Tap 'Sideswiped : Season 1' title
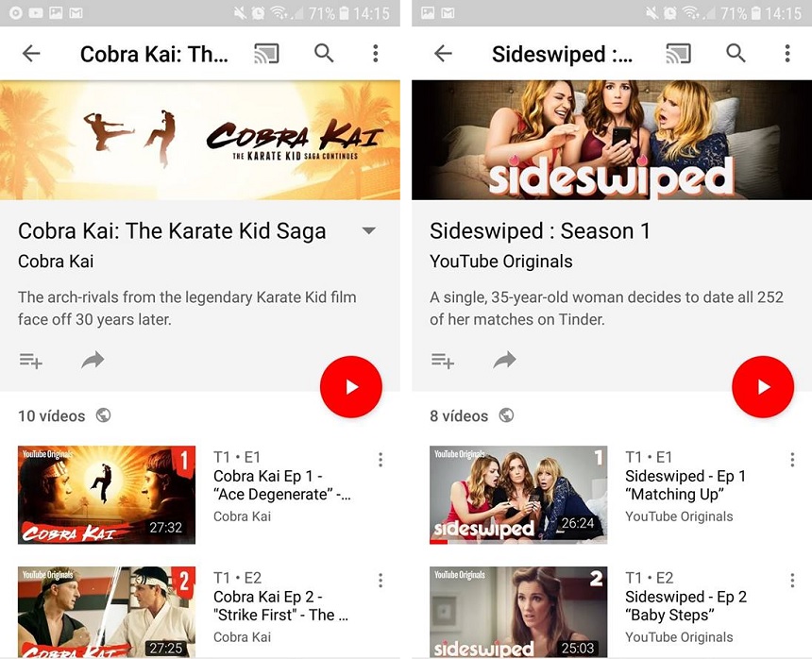 [540, 231]
